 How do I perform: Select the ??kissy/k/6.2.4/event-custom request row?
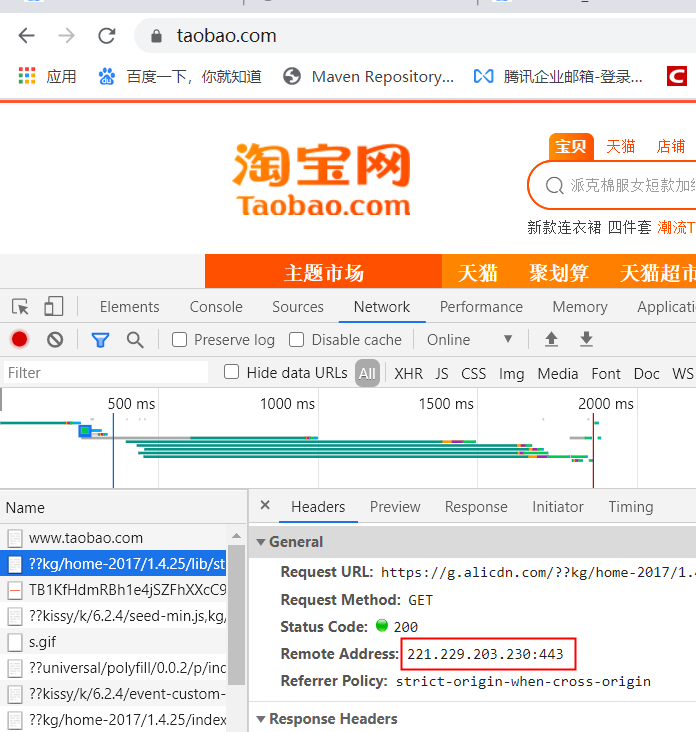point(114,694)
